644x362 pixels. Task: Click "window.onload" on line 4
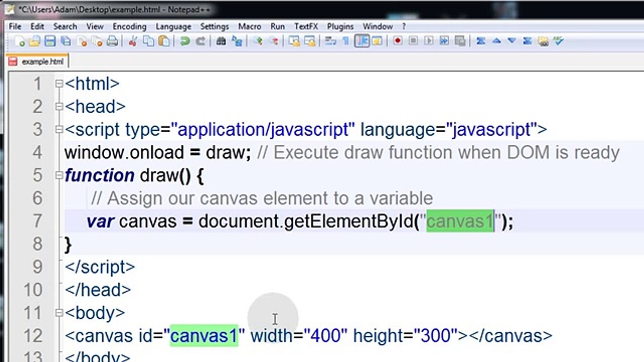pyautogui.click(x=124, y=152)
